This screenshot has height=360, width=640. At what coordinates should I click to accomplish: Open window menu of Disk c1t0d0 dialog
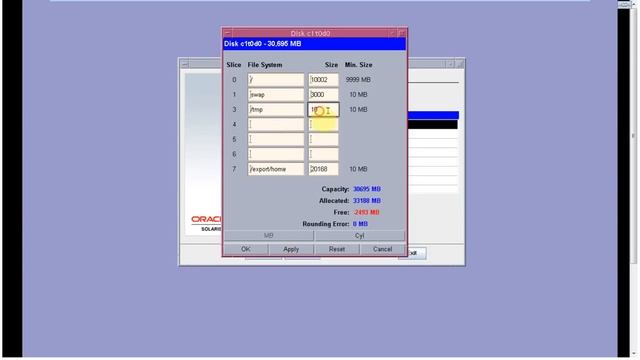click(x=228, y=33)
